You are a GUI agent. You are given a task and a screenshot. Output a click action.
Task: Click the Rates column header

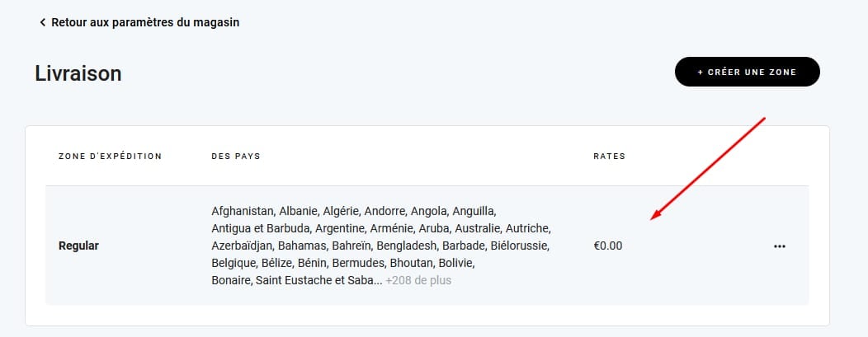pyautogui.click(x=610, y=157)
